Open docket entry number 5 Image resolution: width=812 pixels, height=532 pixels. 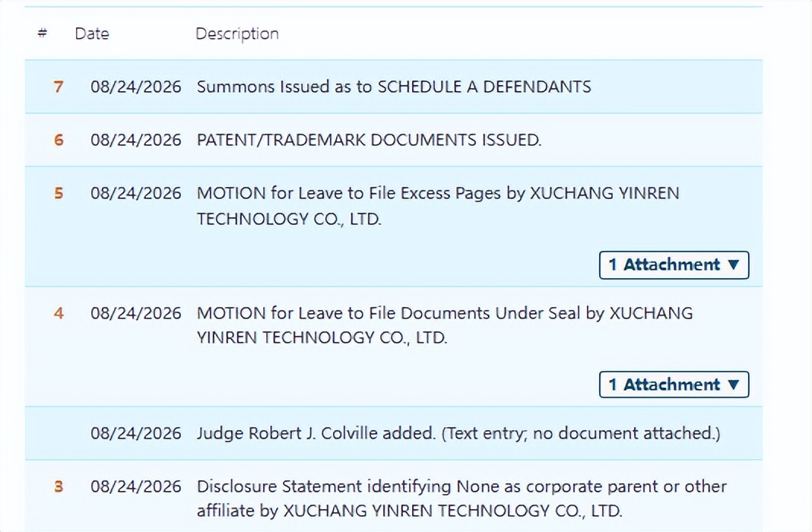[x=59, y=193]
